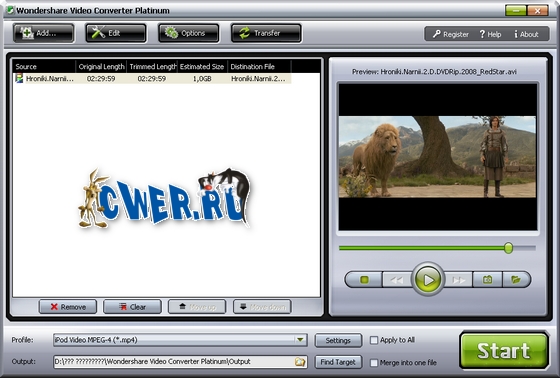The image size is (560, 378).
Task: Open the Help menu item
Action: tap(490, 34)
